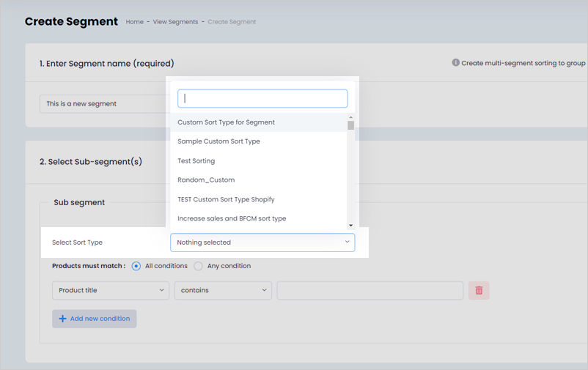Open the Product title field dropdown

[111, 291]
